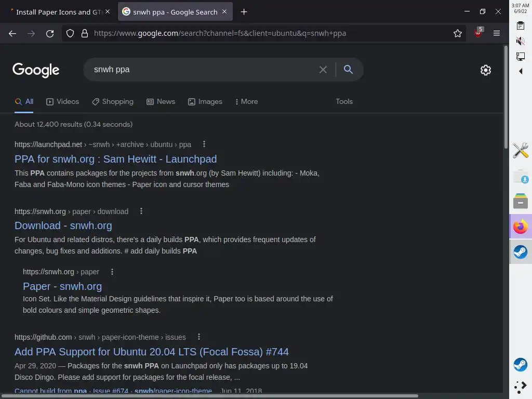Select the Firefox icon in the dock
Viewport: 532px width, 399px height.
coord(521,227)
